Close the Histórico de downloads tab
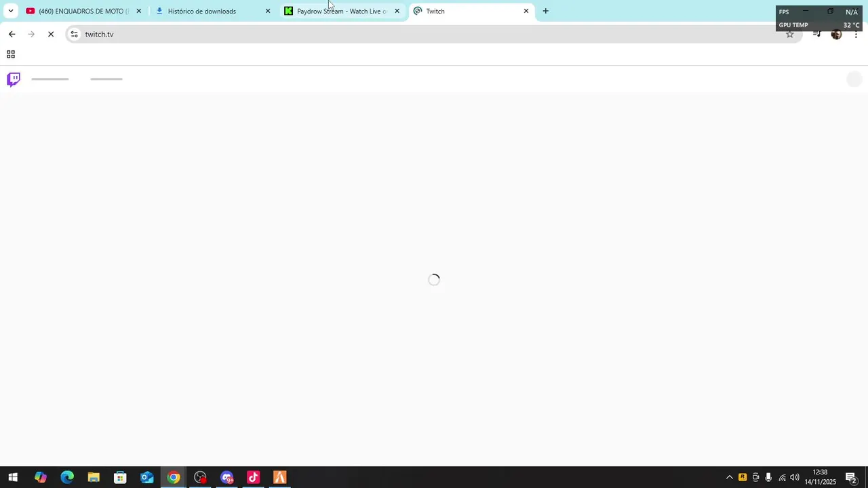Viewport: 868px width, 488px height. click(268, 11)
